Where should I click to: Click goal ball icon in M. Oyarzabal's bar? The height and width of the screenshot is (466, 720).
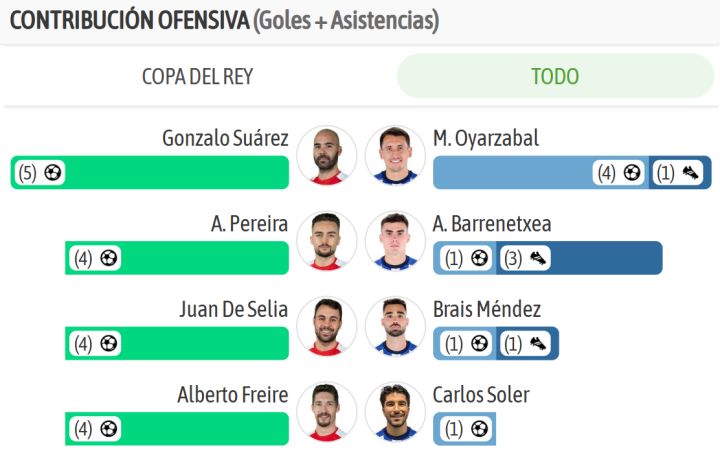tap(631, 172)
